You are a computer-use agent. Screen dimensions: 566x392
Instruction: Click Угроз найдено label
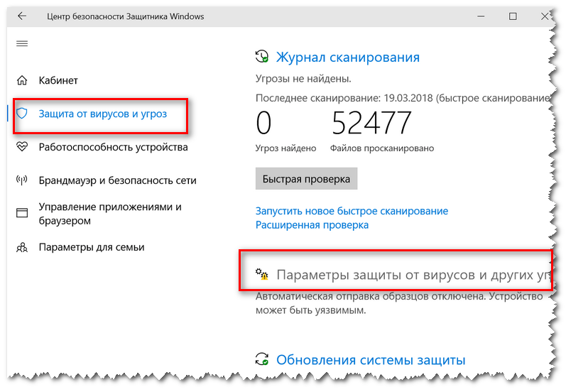pyautogui.click(x=286, y=148)
